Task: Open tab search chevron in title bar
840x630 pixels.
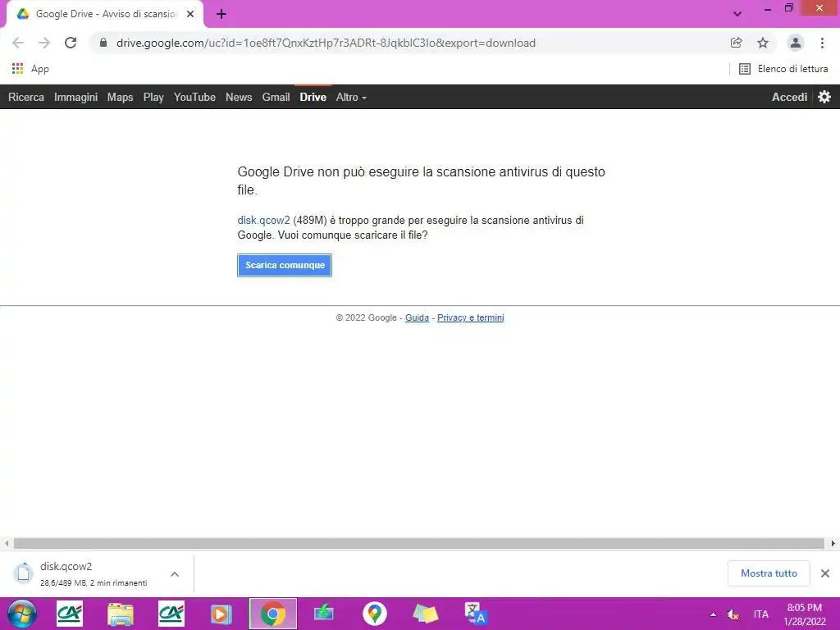Action: coord(737,14)
